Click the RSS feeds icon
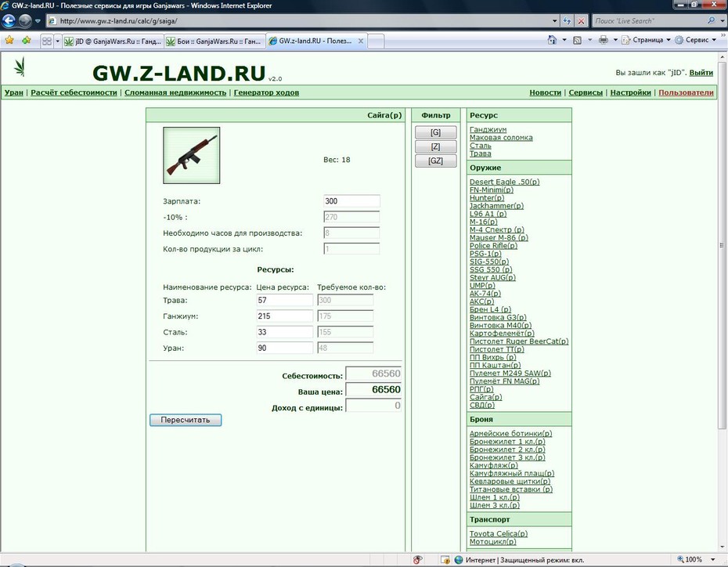 [577, 41]
